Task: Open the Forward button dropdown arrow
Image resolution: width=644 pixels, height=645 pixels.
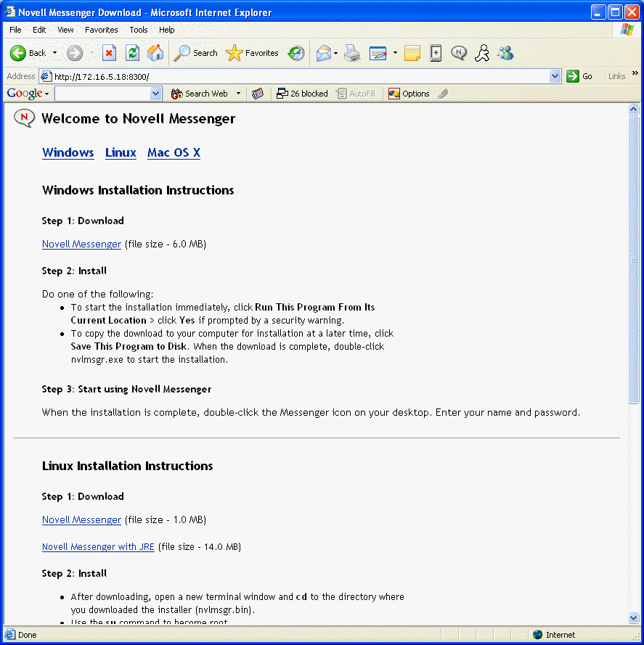Action: pos(91,53)
